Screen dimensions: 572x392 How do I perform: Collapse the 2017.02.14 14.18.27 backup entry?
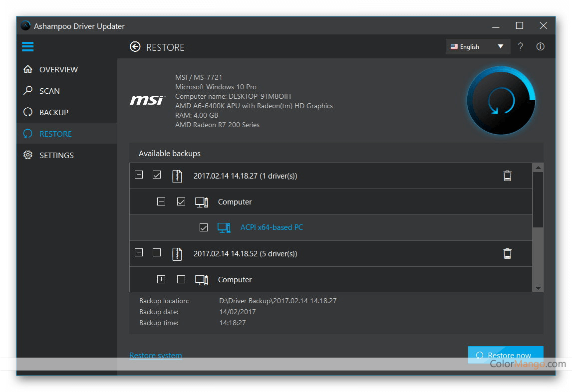139,175
